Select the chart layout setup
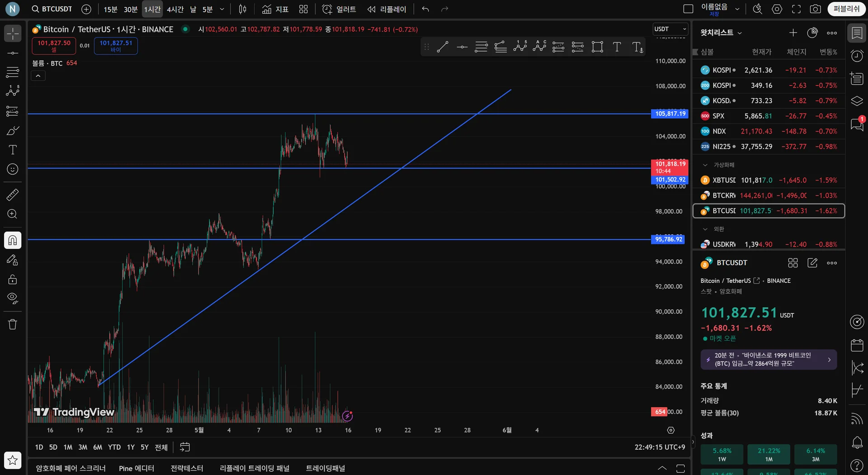The width and height of the screenshot is (868, 475). [689, 9]
